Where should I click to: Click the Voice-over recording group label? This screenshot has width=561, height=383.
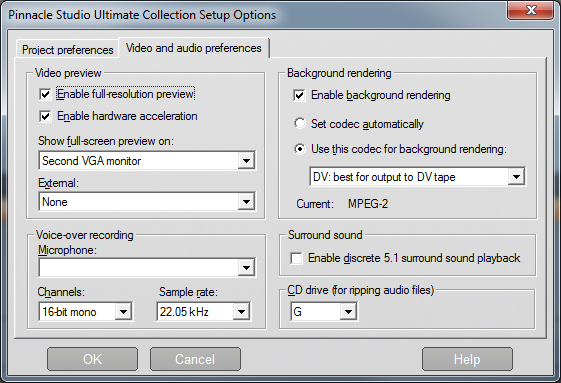coord(85,235)
